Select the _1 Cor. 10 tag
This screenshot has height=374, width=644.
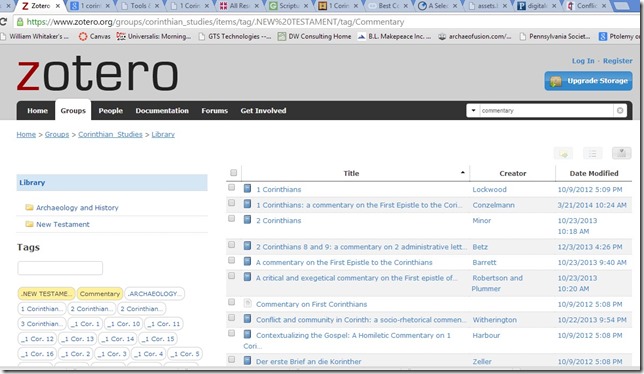coord(123,324)
